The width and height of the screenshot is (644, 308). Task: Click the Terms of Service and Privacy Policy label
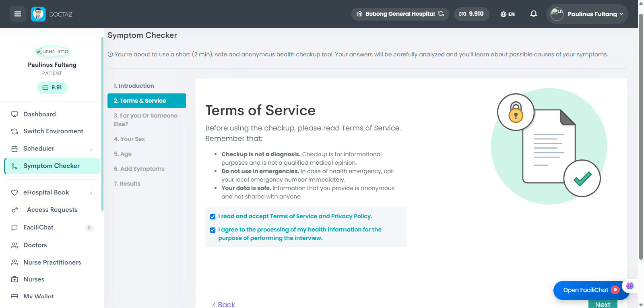(295, 216)
